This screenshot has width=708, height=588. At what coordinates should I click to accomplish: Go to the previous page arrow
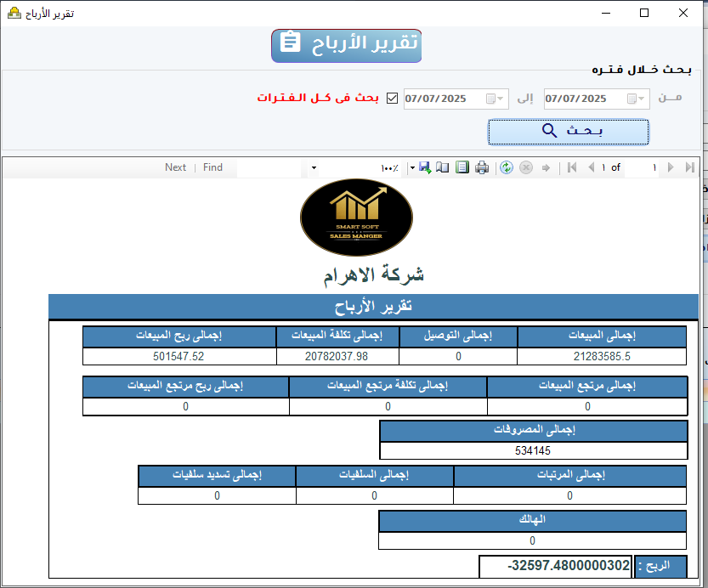591,167
